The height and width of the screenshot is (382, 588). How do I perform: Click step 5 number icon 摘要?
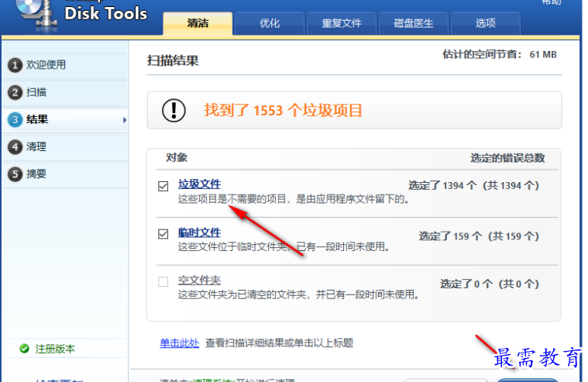[x=15, y=174]
